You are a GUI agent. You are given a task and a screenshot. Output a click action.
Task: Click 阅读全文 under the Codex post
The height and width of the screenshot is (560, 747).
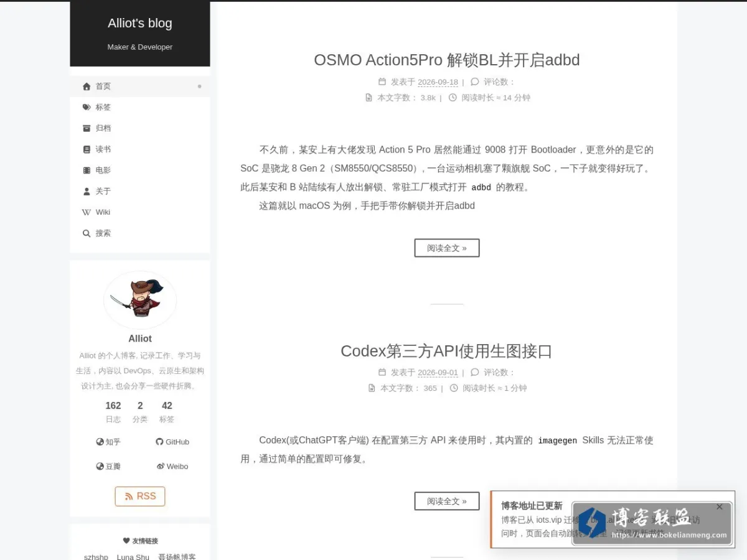pos(447,501)
